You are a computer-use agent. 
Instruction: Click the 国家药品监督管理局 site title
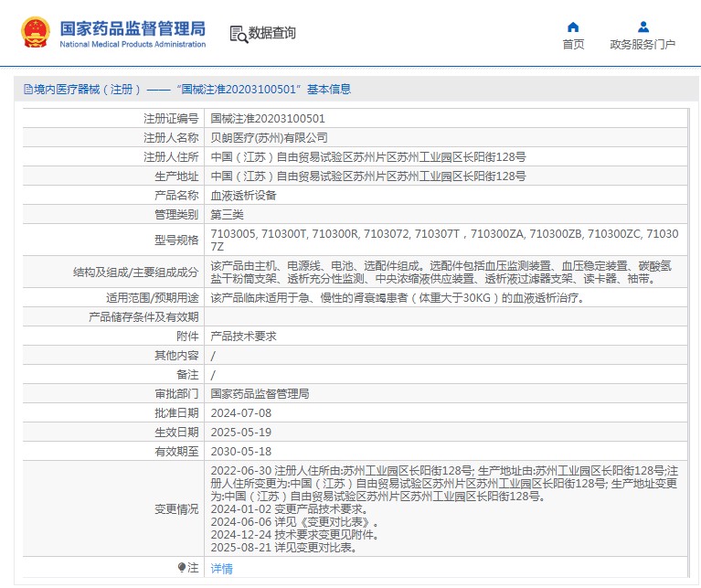tap(133, 27)
